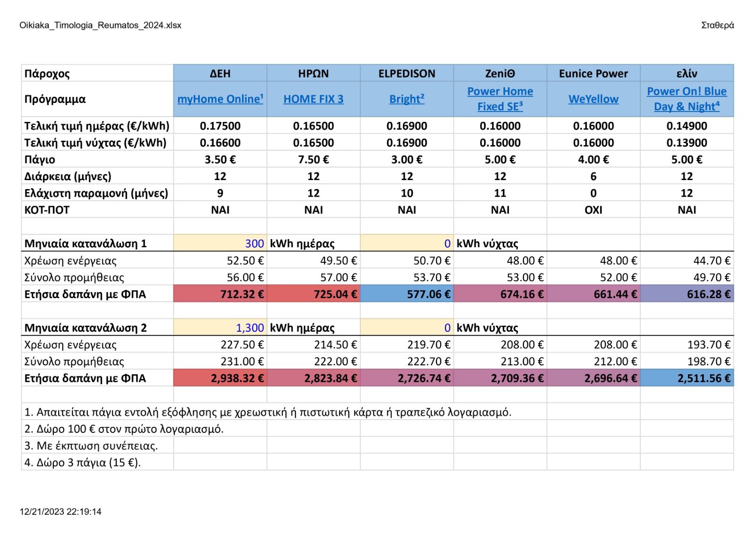Select the 2,726.74 € annual cost cell

coord(407,378)
